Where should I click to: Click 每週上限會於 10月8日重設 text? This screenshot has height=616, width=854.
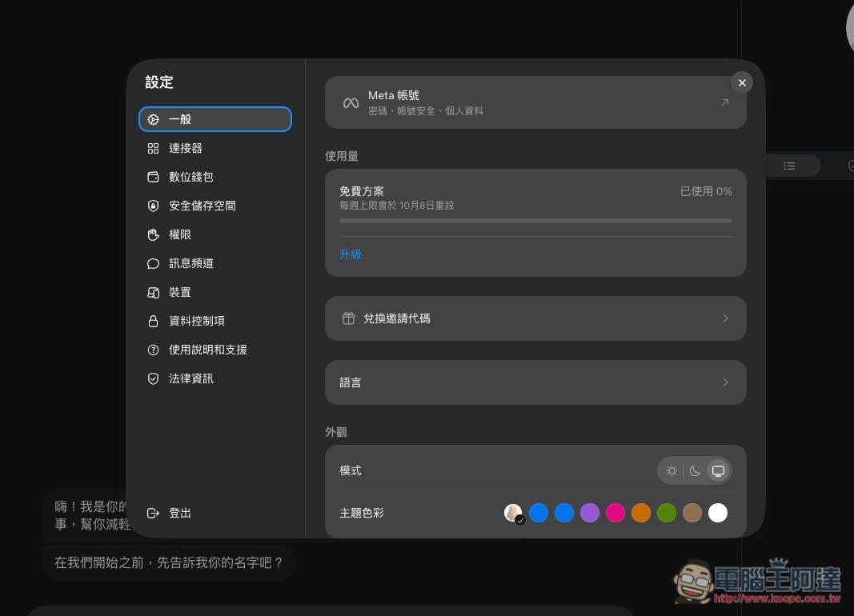click(396, 206)
